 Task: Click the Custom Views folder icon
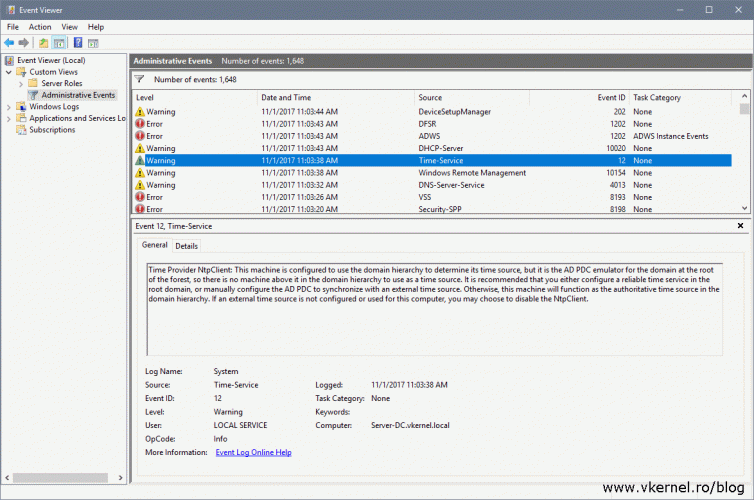(21, 72)
